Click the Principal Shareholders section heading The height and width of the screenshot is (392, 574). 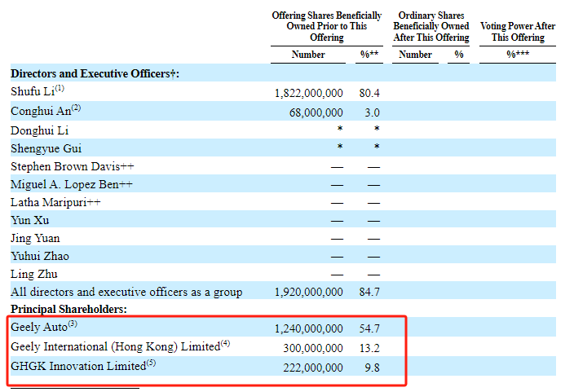(69, 310)
